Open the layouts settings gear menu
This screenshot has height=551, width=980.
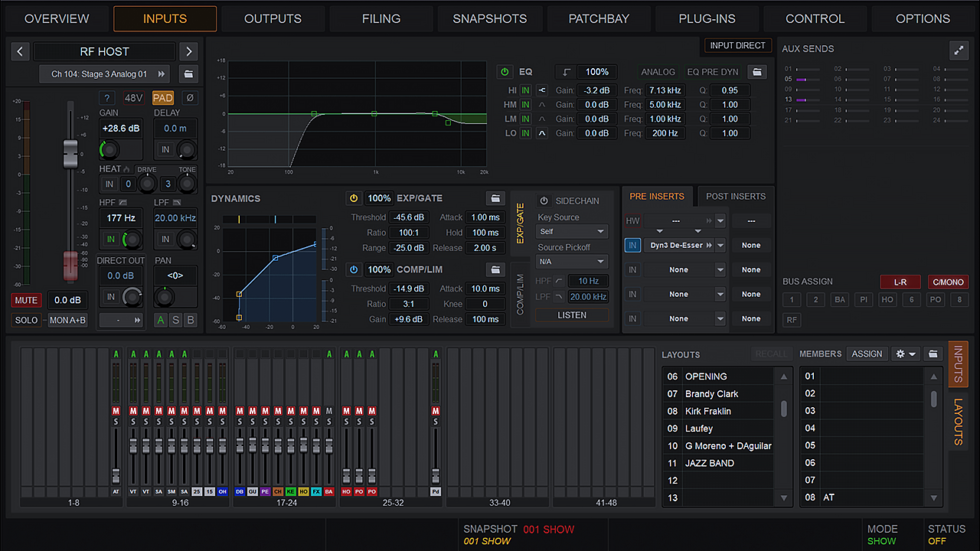click(906, 354)
